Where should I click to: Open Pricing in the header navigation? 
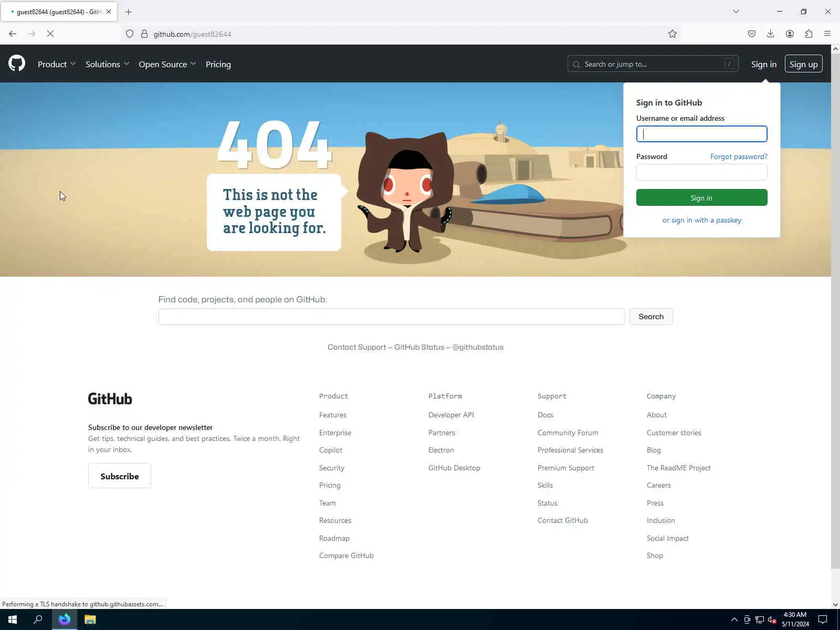click(x=218, y=64)
